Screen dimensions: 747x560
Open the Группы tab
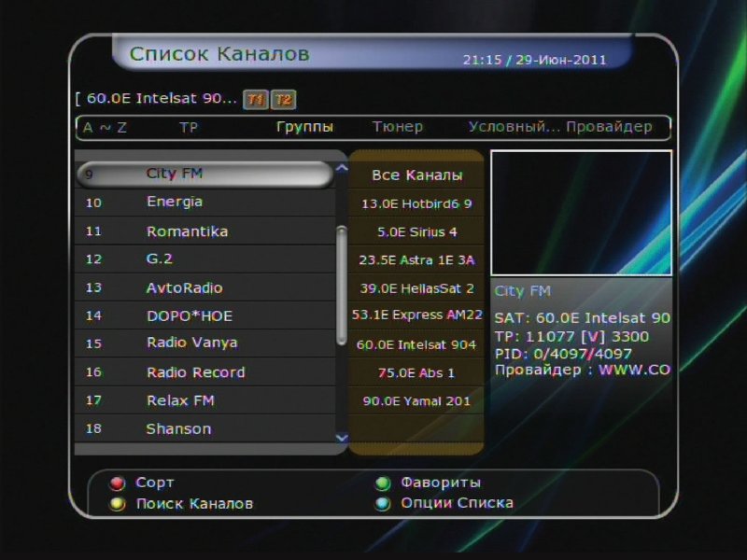tap(304, 127)
